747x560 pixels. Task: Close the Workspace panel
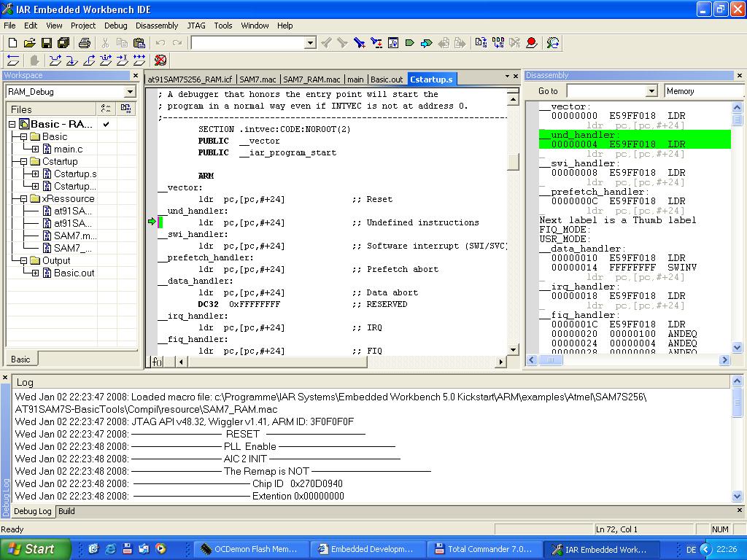click(135, 75)
